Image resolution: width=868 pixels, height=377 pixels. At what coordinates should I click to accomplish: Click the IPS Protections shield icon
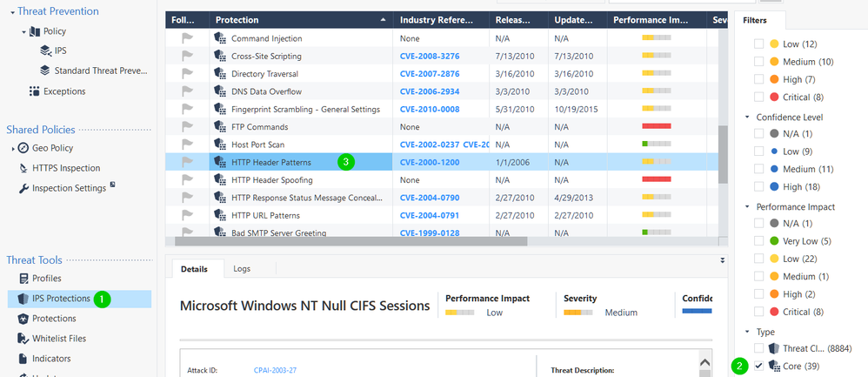click(23, 299)
